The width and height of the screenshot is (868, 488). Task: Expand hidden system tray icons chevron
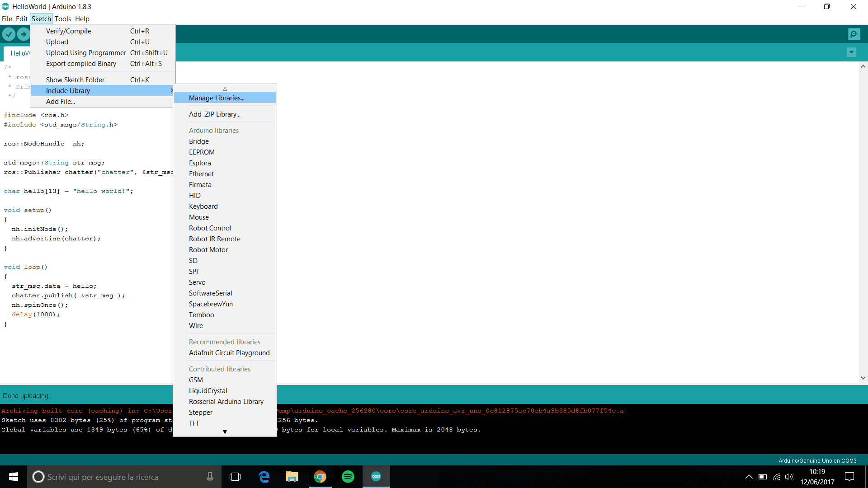click(x=749, y=477)
